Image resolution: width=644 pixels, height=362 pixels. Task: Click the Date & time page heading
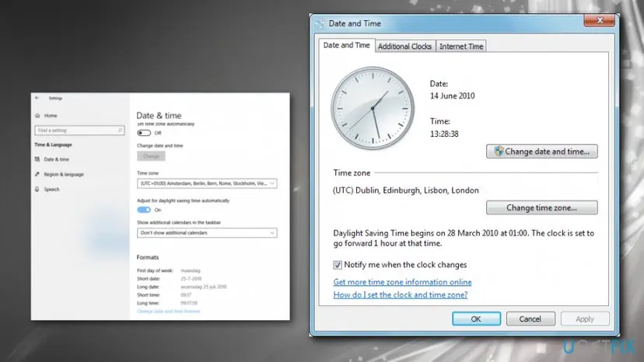(x=159, y=116)
